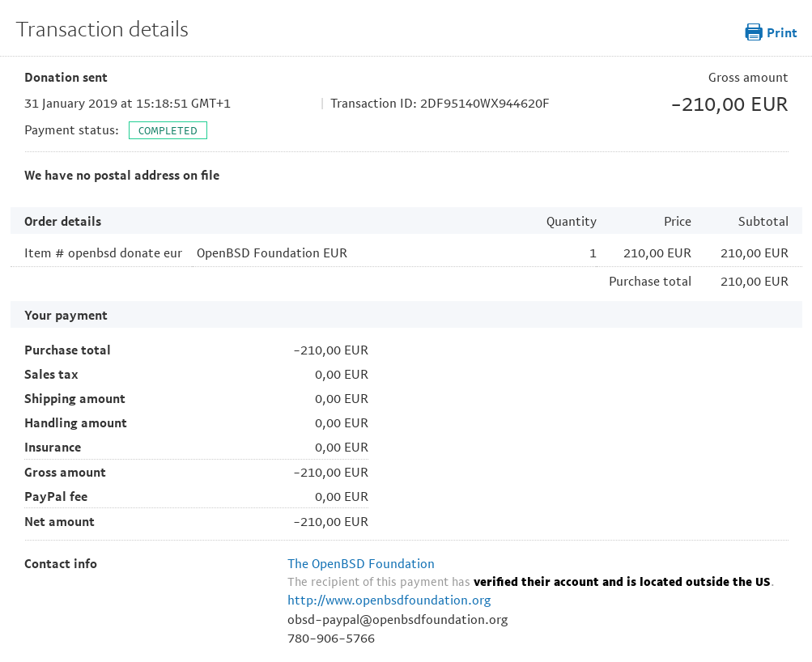The width and height of the screenshot is (812, 662).
Task: Click the item row subtotal 210,00 EUR
Action: (x=754, y=253)
